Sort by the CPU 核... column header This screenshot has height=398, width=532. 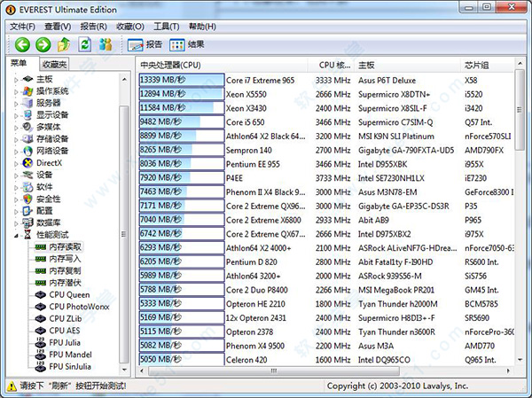[x=332, y=65]
